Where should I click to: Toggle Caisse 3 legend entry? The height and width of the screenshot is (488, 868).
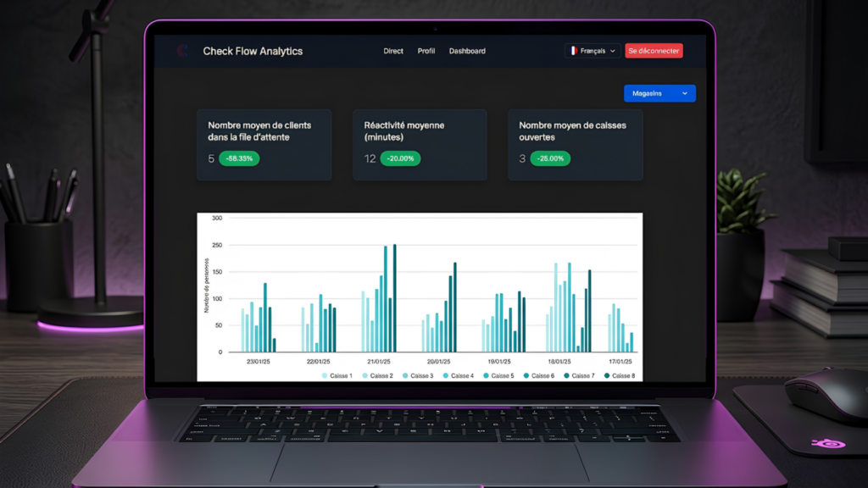tap(418, 375)
